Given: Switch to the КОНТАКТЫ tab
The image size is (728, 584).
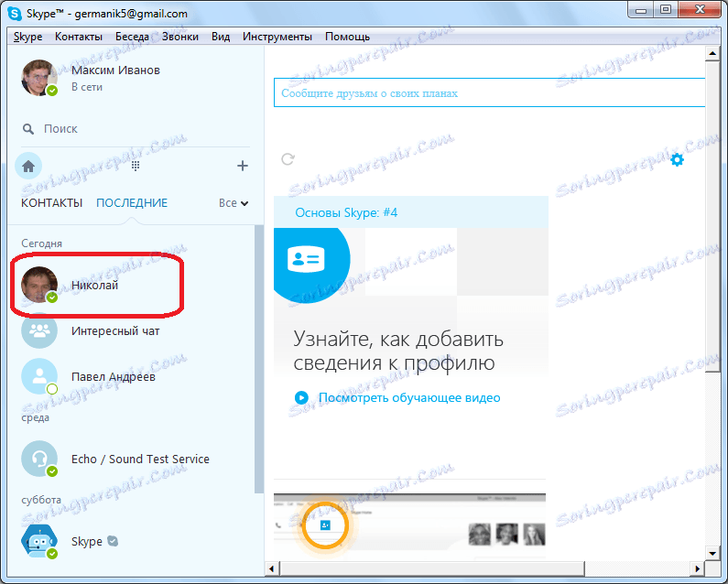Looking at the screenshot, I should [x=52, y=203].
